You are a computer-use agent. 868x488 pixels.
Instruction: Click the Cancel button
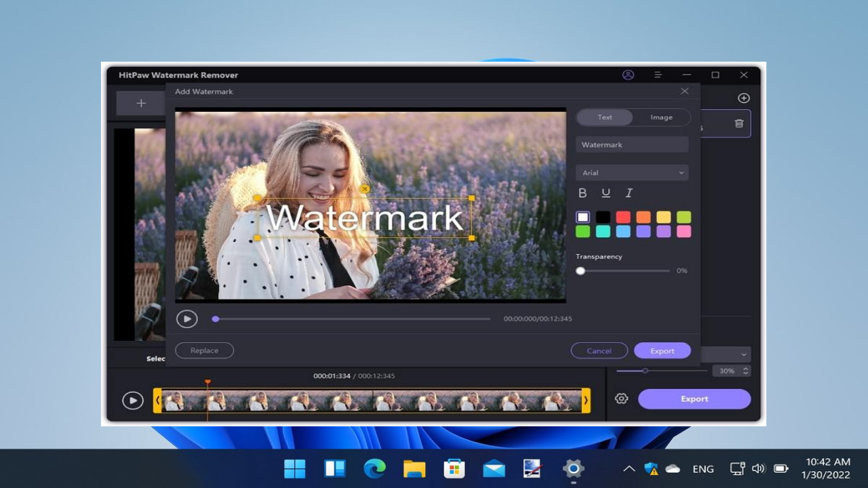pyautogui.click(x=599, y=350)
